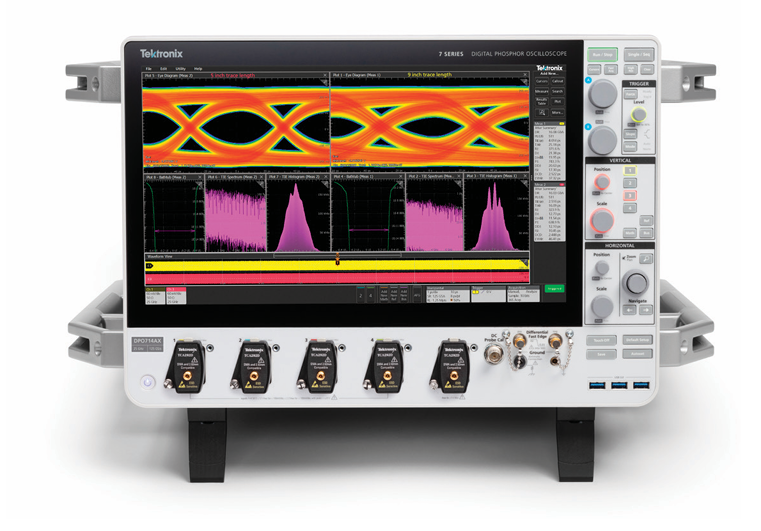Open the More... options in results bar
Screen dimensions: 761x531
pyautogui.click(x=557, y=113)
